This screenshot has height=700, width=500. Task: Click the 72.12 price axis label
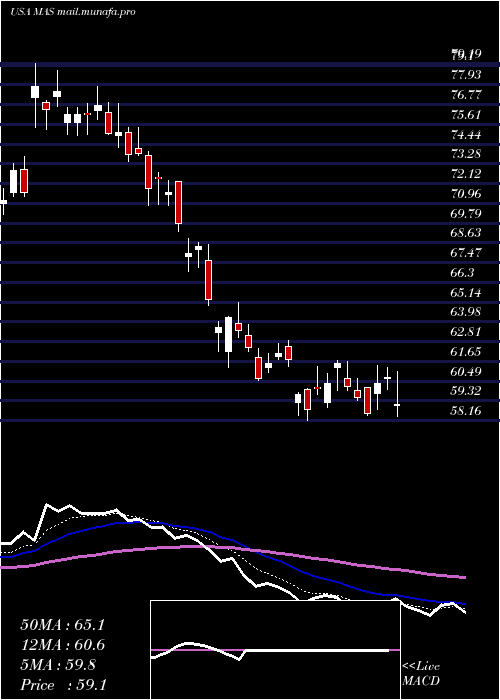point(466,174)
